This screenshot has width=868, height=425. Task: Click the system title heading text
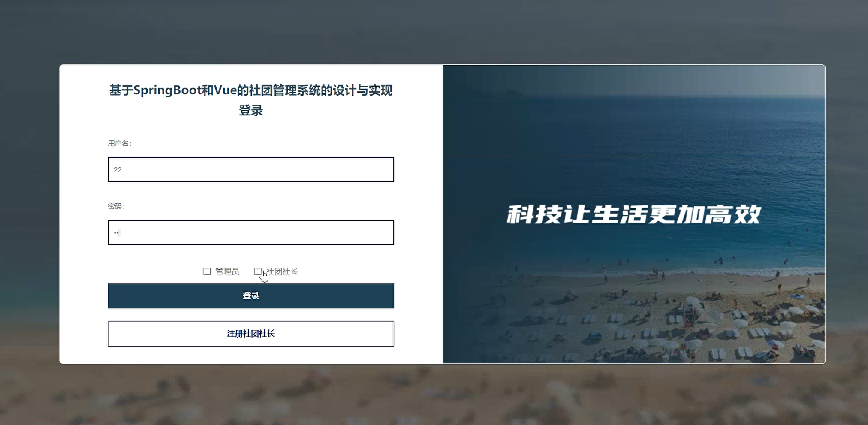[x=250, y=100]
